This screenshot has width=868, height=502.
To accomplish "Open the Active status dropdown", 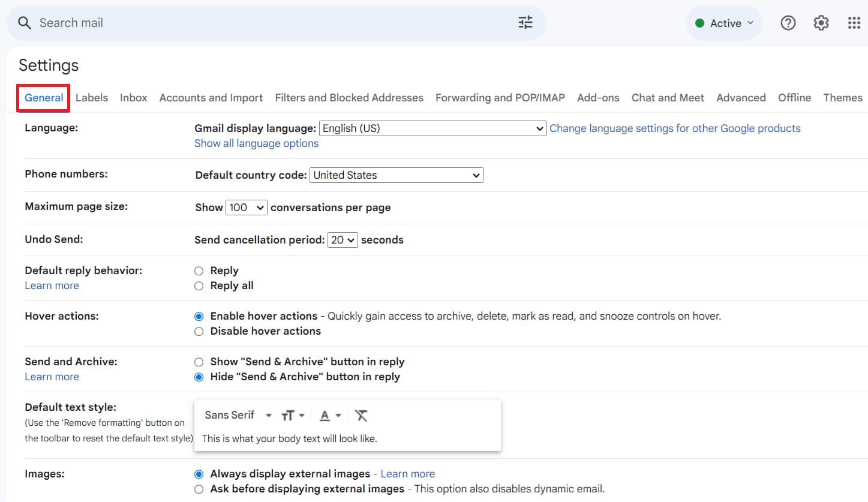I will pos(724,23).
